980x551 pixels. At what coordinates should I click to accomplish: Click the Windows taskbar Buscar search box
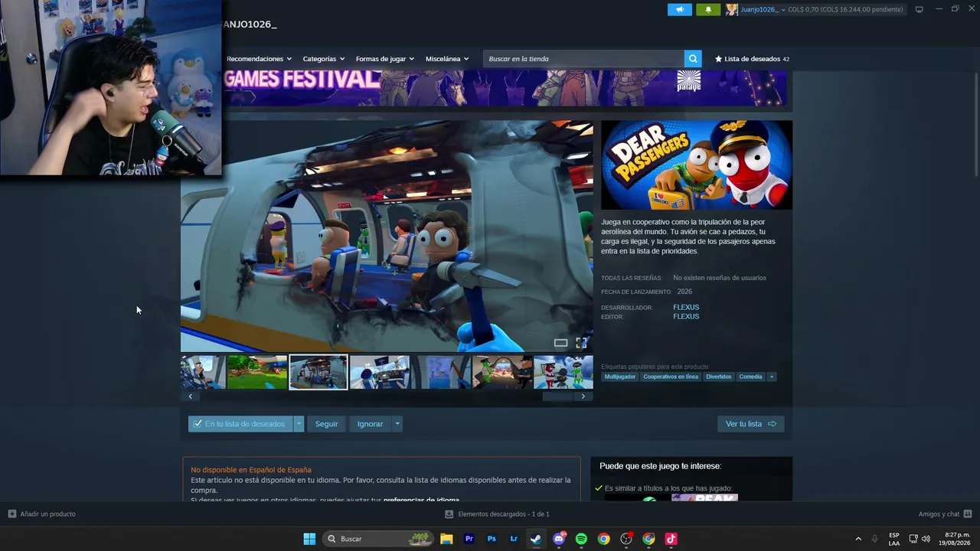(378, 539)
